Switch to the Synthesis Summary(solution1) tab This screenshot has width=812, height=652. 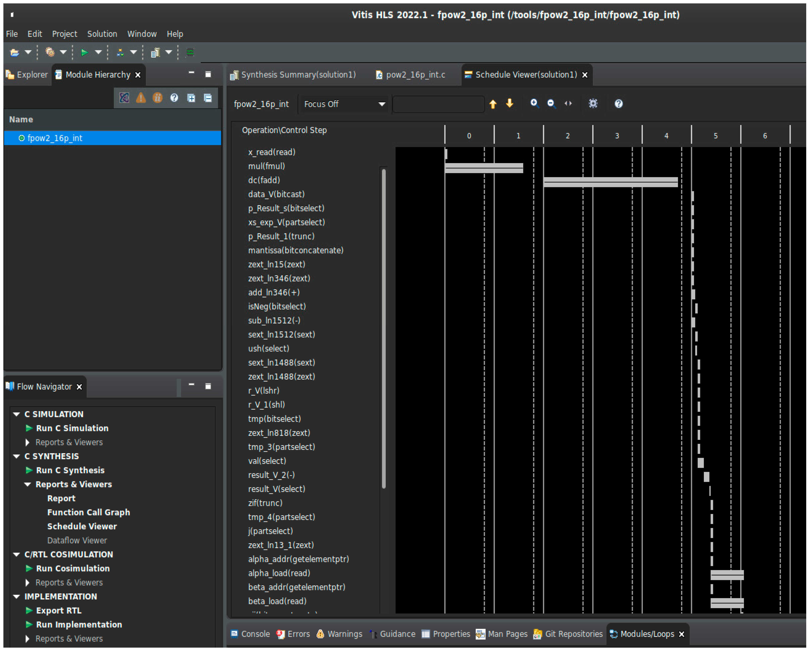298,75
